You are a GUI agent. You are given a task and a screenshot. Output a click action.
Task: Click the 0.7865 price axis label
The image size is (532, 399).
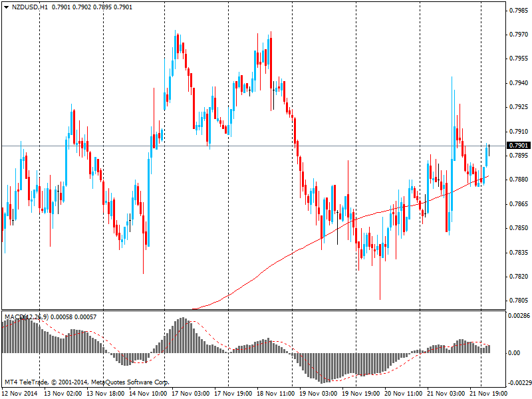click(x=518, y=203)
